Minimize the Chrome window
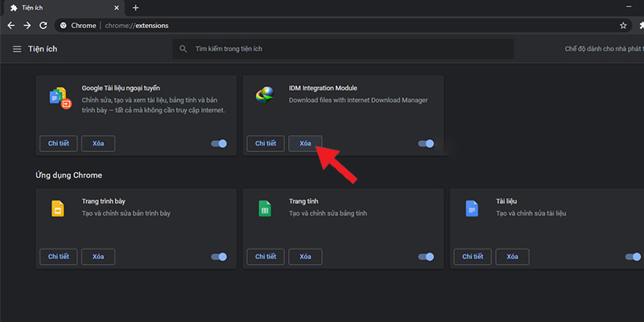 point(629,7)
